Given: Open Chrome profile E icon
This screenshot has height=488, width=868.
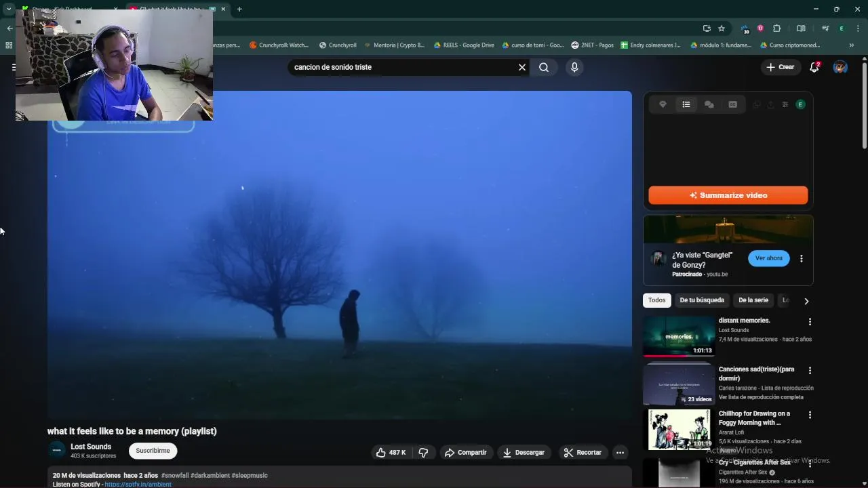Looking at the screenshot, I should (x=842, y=28).
